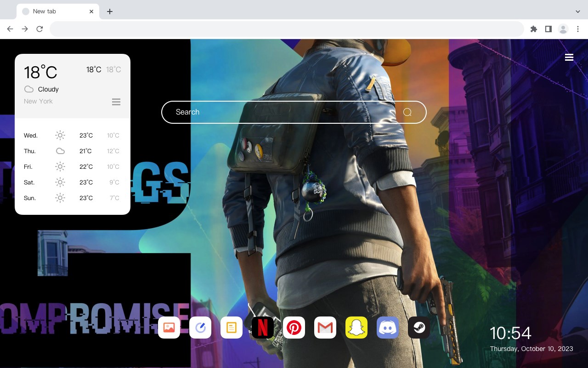This screenshot has height=368, width=588.
Task: Click the Wed. forecast row label
Action: click(x=31, y=135)
